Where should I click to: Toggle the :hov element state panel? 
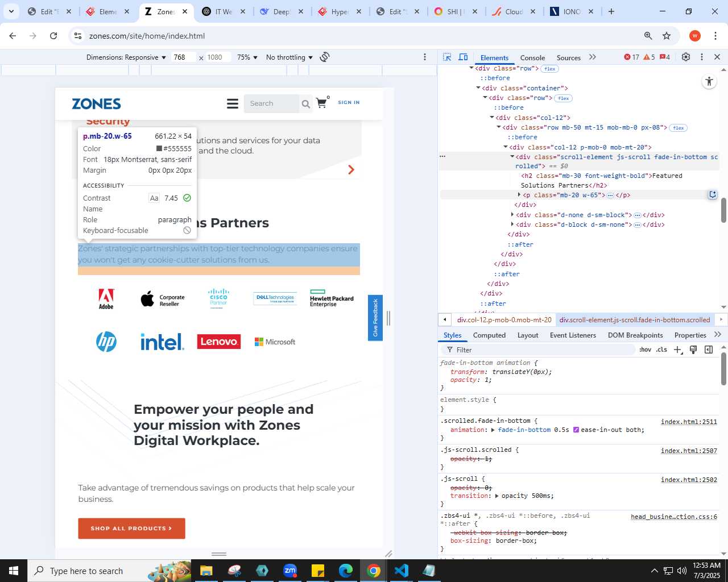645,350
